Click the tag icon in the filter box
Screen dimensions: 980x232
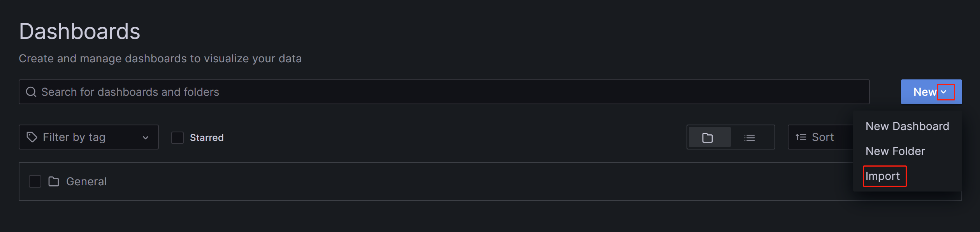[x=32, y=137]
